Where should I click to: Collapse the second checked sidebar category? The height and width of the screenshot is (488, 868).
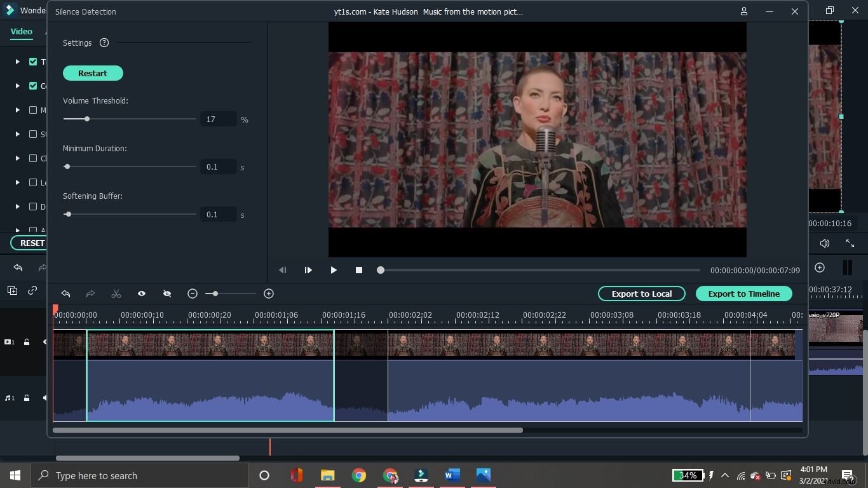[x=17, y=86]
